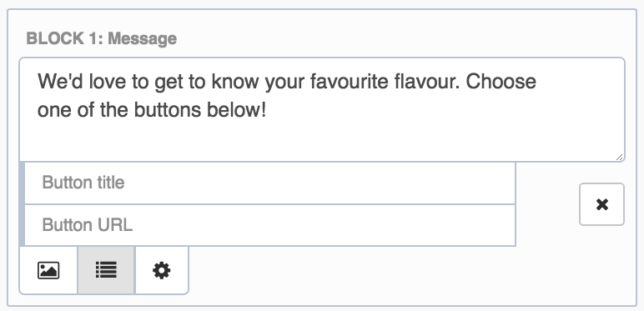
Task: Click the word "know" in message
Action: (236, 81)
